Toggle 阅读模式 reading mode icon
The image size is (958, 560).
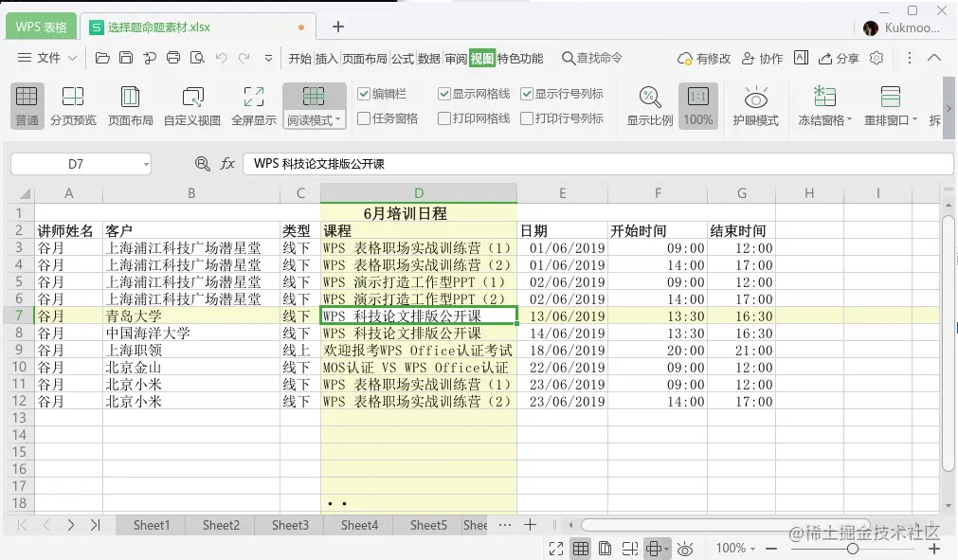[314, 97]
